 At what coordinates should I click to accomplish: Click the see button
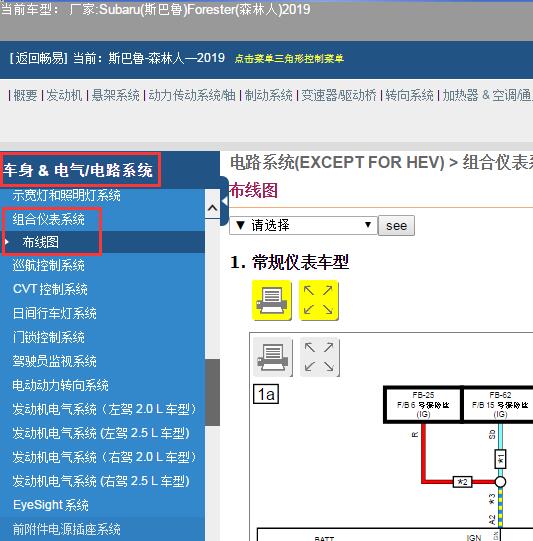[x=396, y=226]
